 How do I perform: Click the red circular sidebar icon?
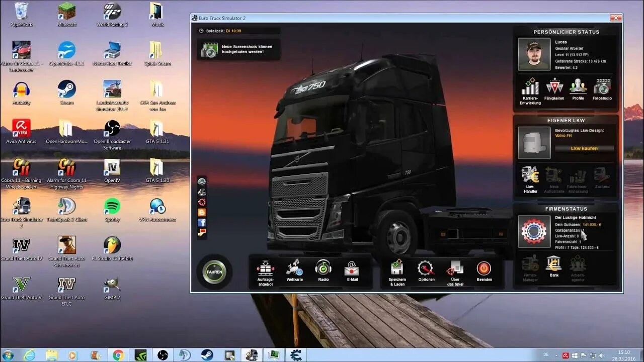[202, 202]
